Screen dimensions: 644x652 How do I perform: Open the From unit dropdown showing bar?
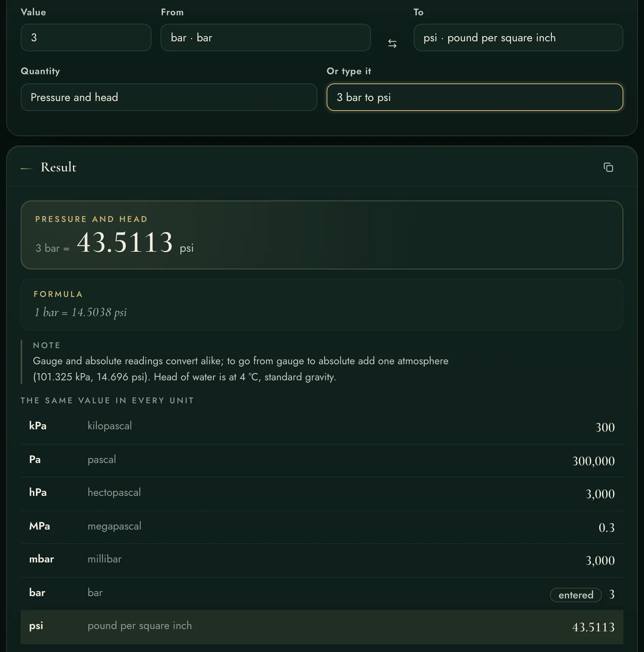(265, 37)
